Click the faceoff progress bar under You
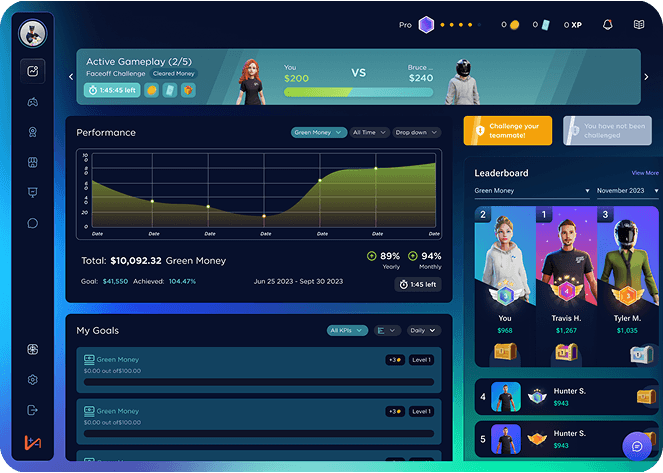This screenshot has height=473, width=663. tap(362, 91)
